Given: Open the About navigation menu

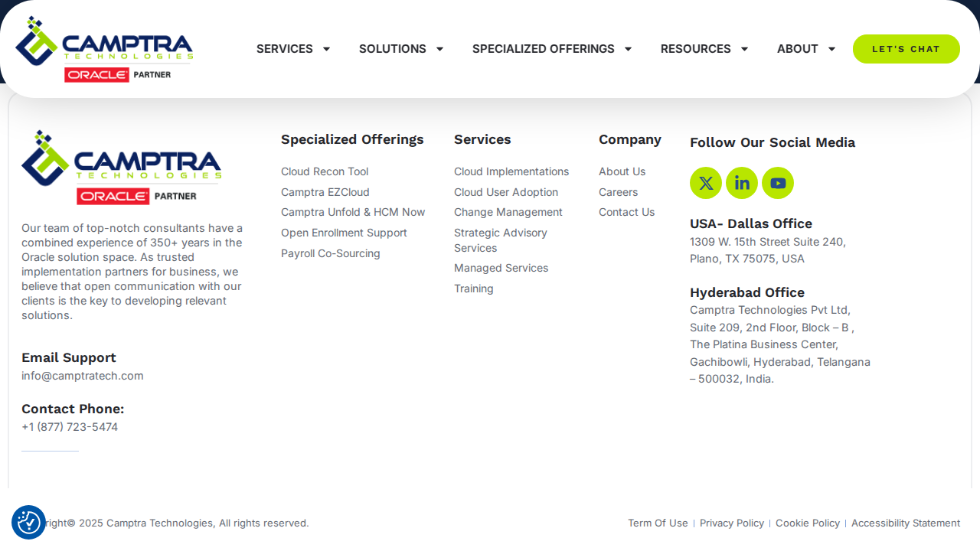Looking at the screenshot, I should [806, 49].
